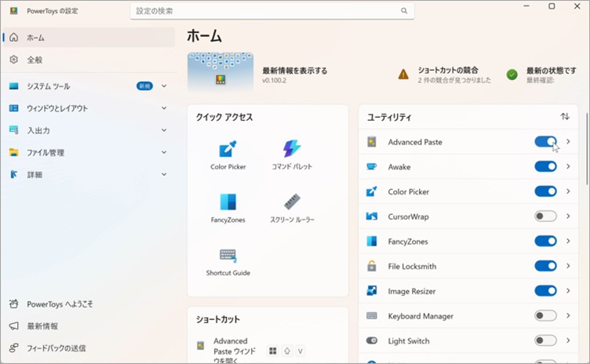The height and width of the screenshot is (364, 590).
Task: Open PowerToys へようこそ in sidebar
Action: (x=89, y=304)
